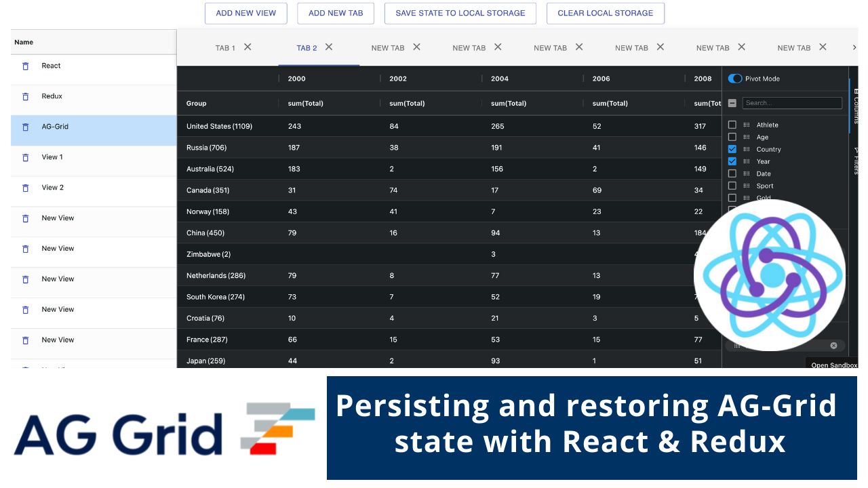Image resolution: width=868 pixels, height=488 pixels.
Task: Click trash icon next to Redux
Action: (x=26, y=96)
